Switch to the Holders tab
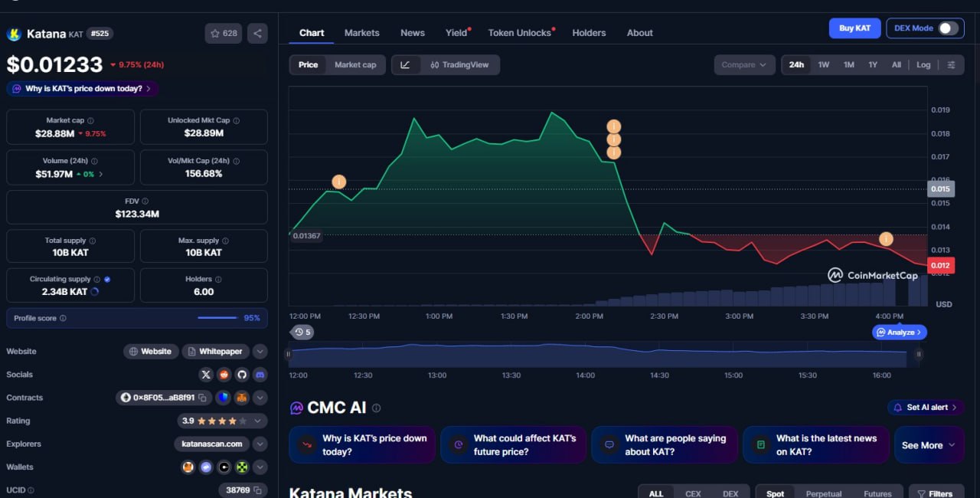Viewport: 980px width, 498px height. 589,33
